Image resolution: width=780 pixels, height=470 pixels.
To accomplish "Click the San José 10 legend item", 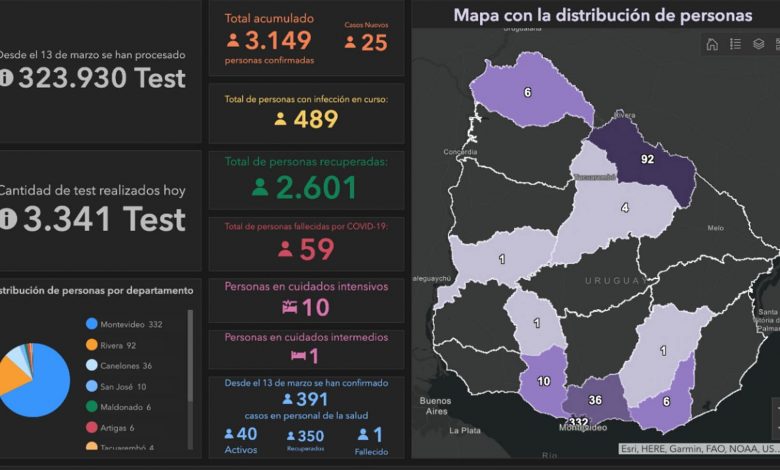I will 122,386.
